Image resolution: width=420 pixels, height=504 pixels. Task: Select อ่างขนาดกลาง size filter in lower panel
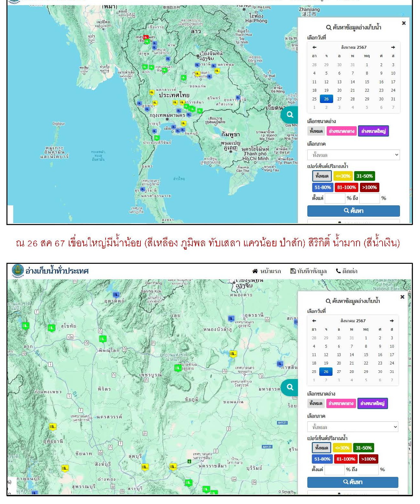point(341,403)
